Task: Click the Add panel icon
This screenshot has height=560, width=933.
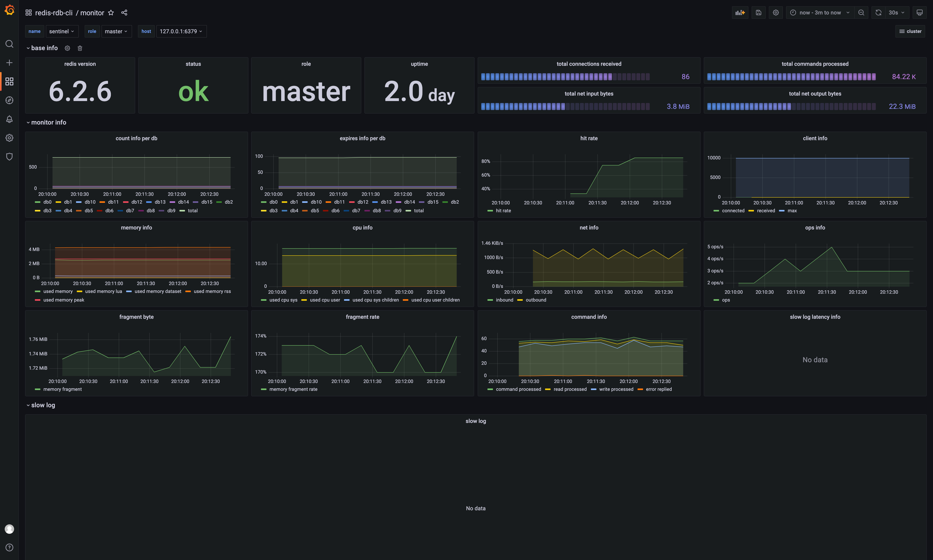Action: [740, 13]
